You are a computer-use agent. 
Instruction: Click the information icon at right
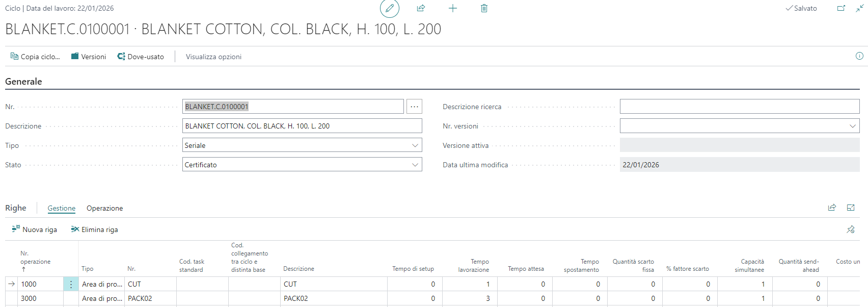coord(859,56)
